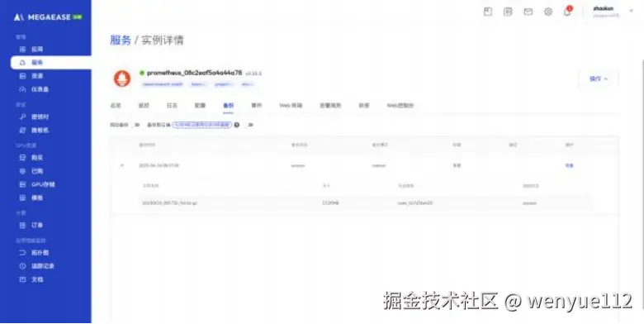This screenshot has height=324, width=644.
Task: Click the 2023-06 backup time cell
Action: 159,165
